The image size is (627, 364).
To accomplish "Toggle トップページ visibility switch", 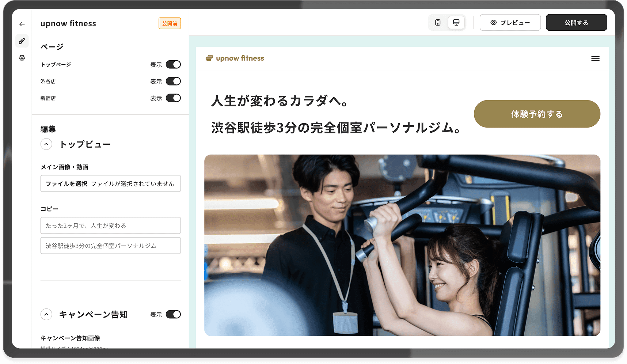I will point(173,64).
